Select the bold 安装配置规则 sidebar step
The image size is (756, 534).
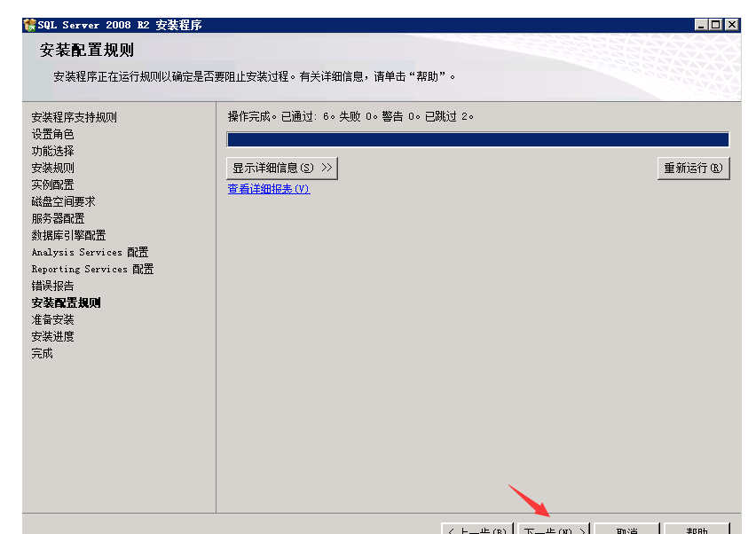(x=66, y=302)
